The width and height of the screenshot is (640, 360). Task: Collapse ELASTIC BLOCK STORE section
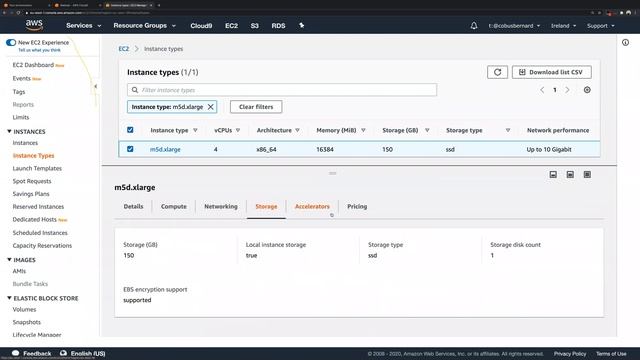coord(9,298)
